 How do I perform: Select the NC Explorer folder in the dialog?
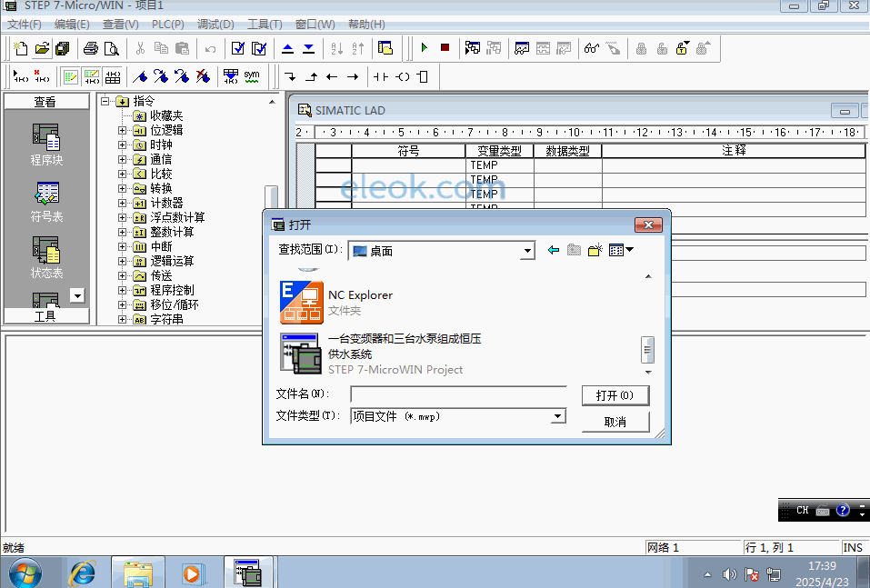336,303
